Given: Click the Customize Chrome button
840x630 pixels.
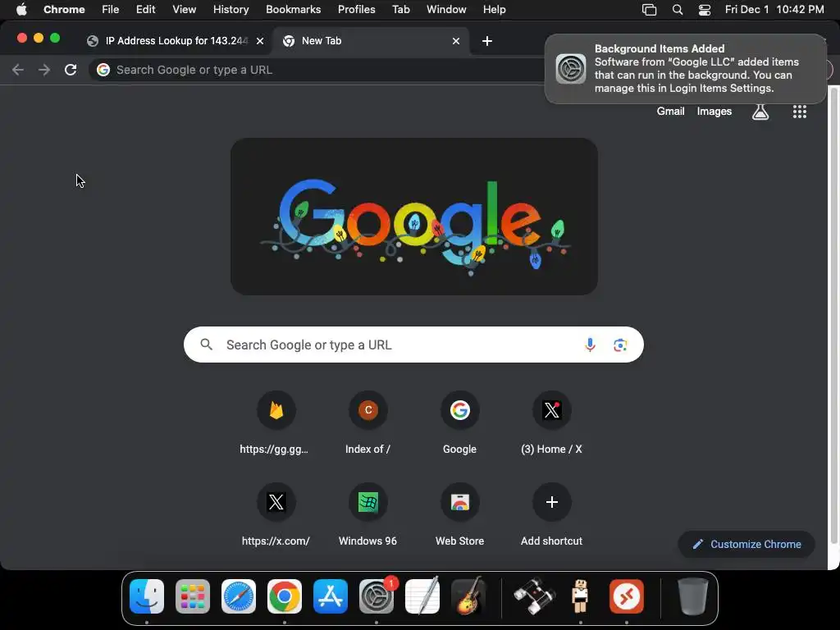Looking at the screenshot, I should coord(746,545).
